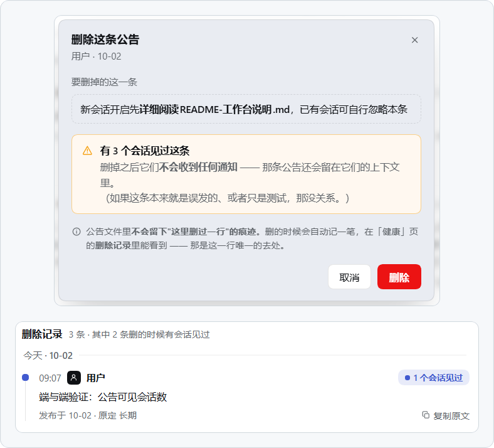Click the text 发布于 10-02 · 原定 长期

[x=88, y=415]
